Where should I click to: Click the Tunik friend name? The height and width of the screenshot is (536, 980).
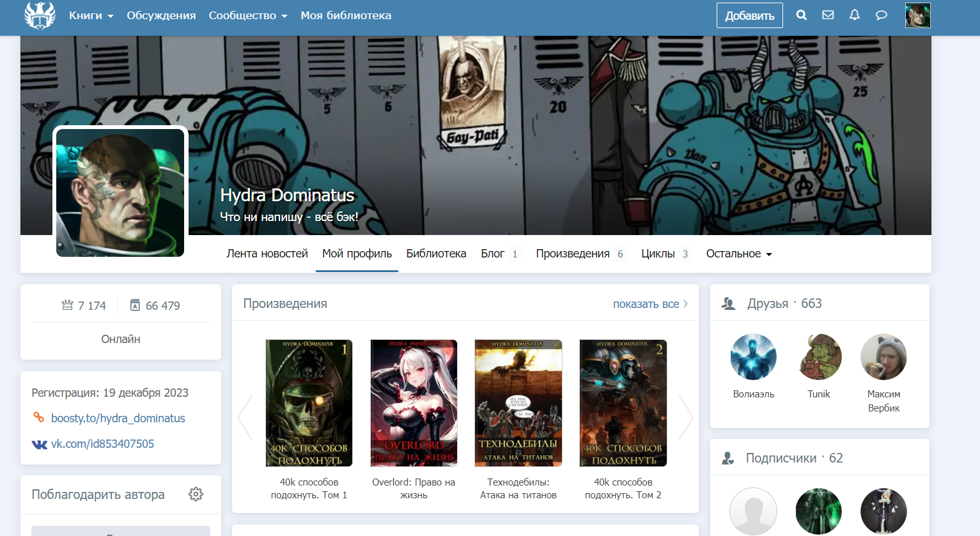pyautogui.click(x=819, y=394)
